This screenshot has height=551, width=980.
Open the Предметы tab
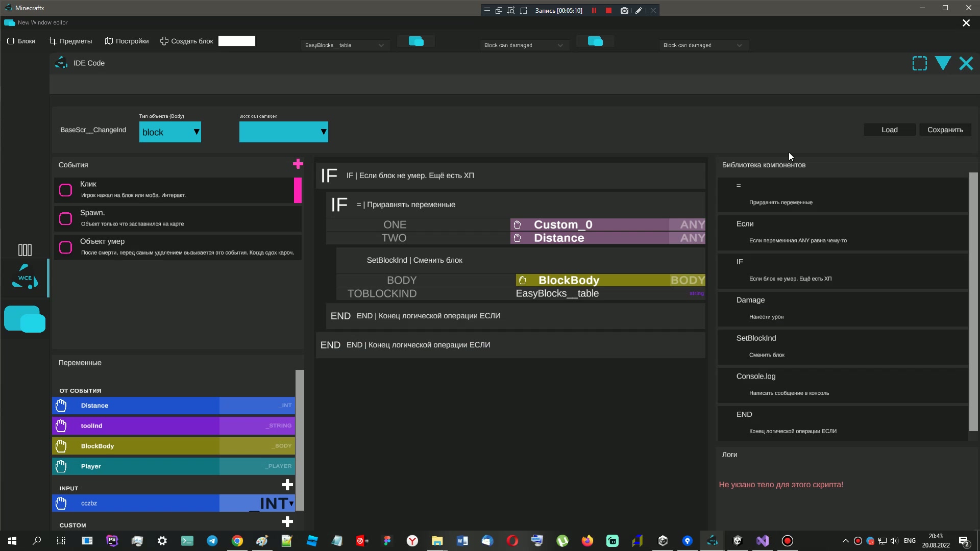click(x=70, y=41)
